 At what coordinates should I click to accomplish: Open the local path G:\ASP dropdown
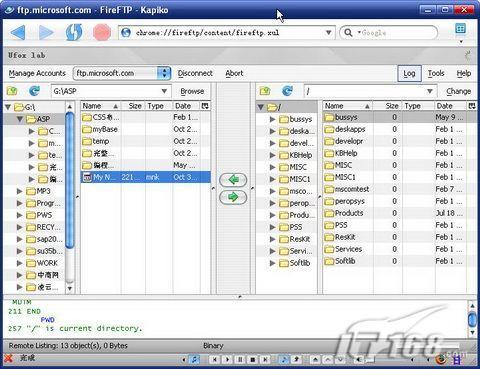[164, 91]
